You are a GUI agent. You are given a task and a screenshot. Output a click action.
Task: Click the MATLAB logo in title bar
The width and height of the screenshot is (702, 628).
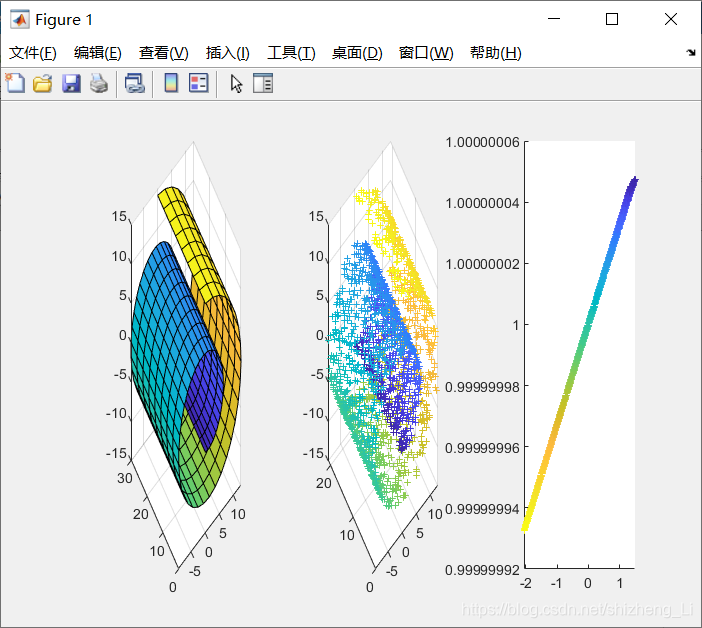(20, 19)
